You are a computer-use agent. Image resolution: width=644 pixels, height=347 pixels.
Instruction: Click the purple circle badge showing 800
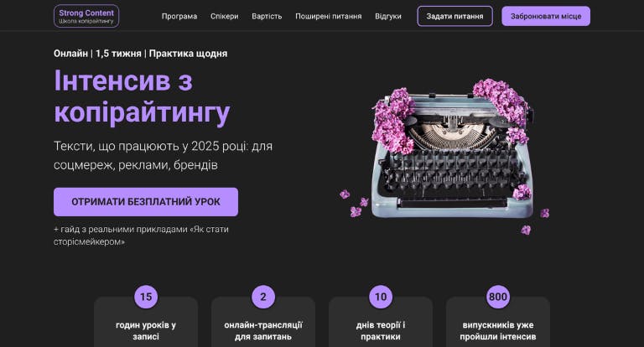pyautogui.click(x=498, y=297)
